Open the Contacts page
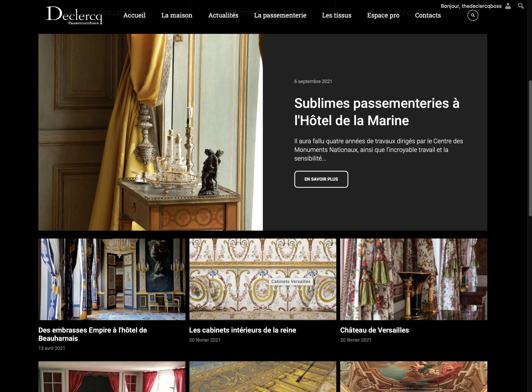 click(x=428, y=15)
